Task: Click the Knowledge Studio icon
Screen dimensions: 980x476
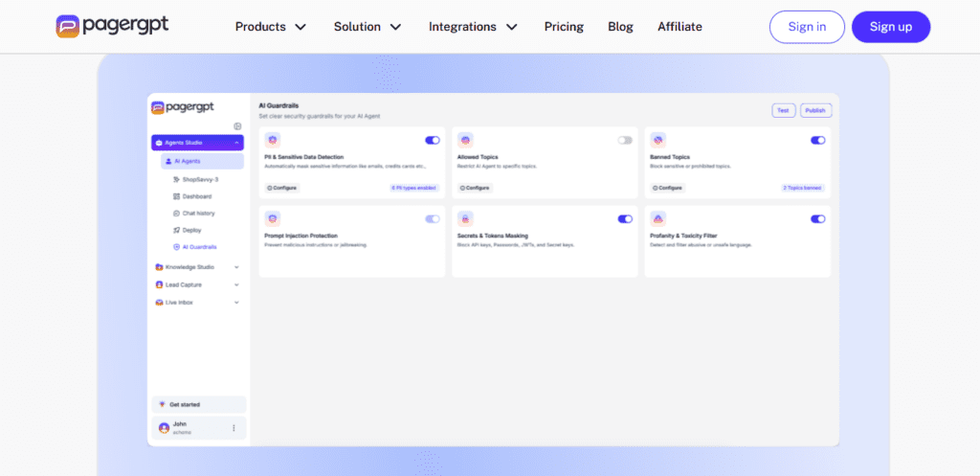Action: pos(160,267)
